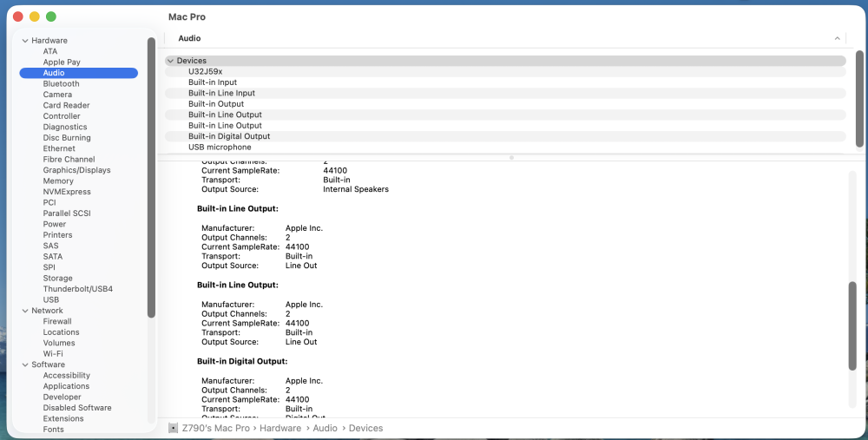The height and width of the screenshot is (440, 868).
Task: Select Disc Burning in the sidebar
Action: tap(67, 138)
